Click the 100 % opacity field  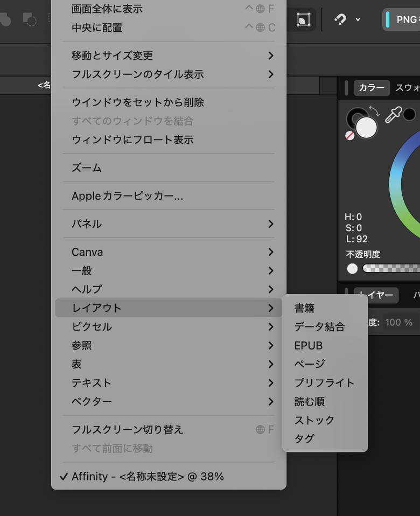(x=401, y=322)
